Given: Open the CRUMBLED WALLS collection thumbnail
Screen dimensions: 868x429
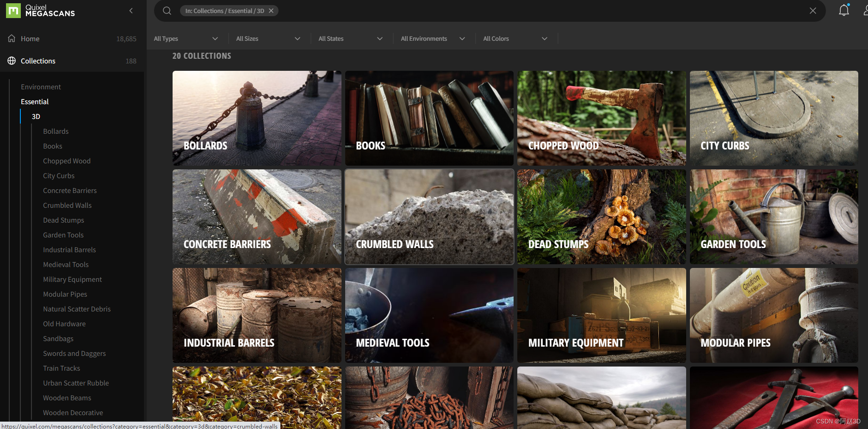Looking at the screenshot, I should 429,217.
